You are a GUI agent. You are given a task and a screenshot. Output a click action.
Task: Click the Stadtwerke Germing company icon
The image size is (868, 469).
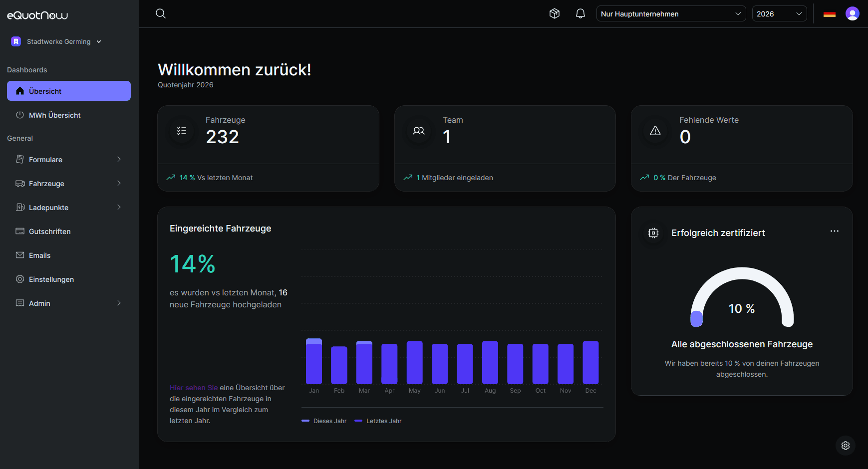pos(16,41)
